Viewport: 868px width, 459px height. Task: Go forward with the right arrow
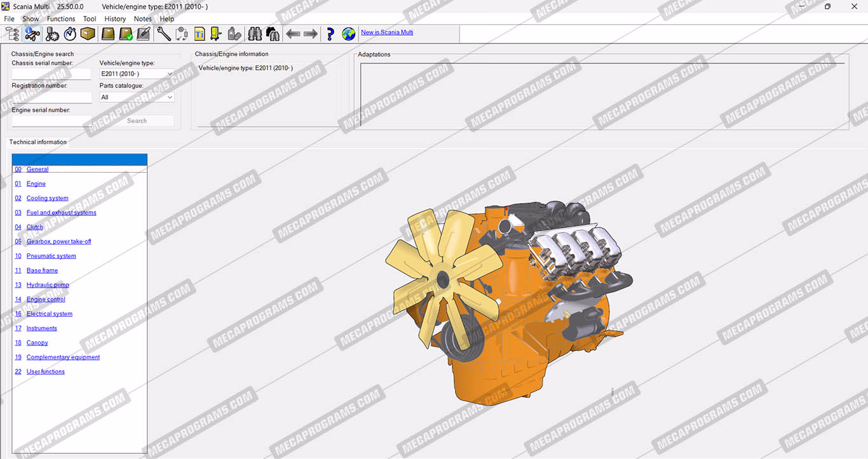(311, 34)
